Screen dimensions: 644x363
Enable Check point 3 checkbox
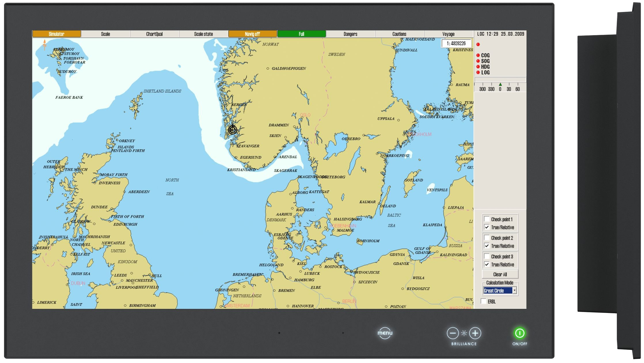[x=487, y=256]
